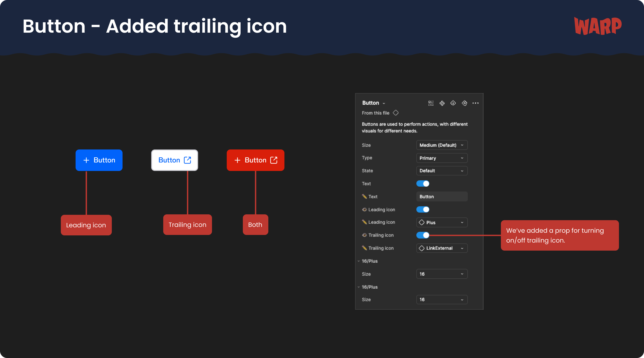Image resolution: width=644 pixels, height=358 pixels.
Task: Click the diamond icon in LinkExternal dropdown
Action: point(422,248)
